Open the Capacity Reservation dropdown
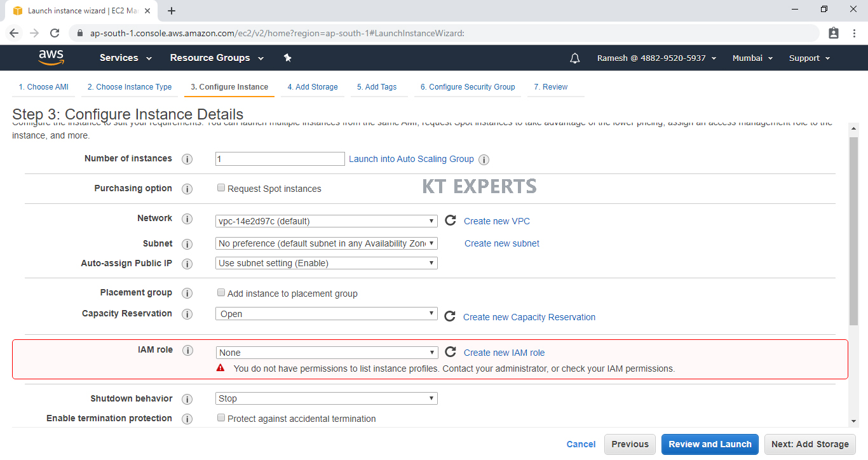 327,314
